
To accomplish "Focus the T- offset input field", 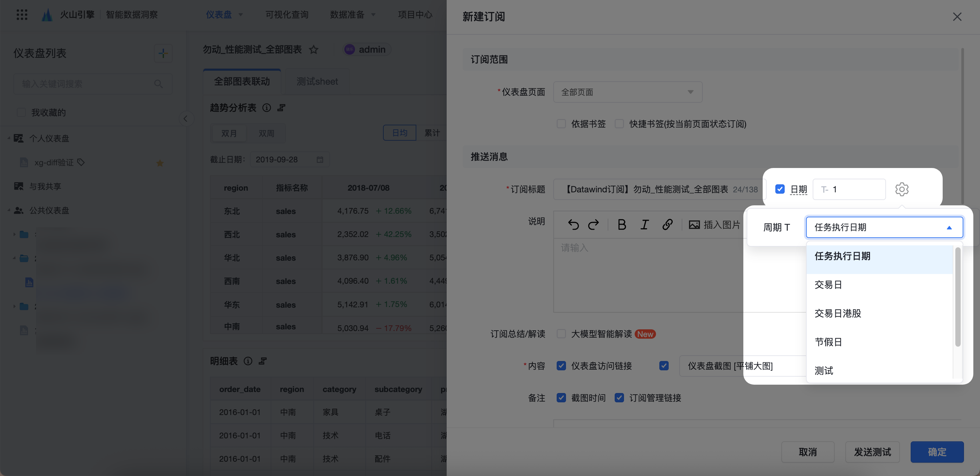I will [849, 189].
